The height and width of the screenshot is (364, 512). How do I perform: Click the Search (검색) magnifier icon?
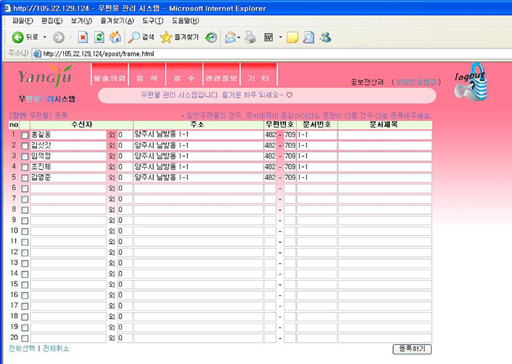pyautogui.click(x=134, y=37)
